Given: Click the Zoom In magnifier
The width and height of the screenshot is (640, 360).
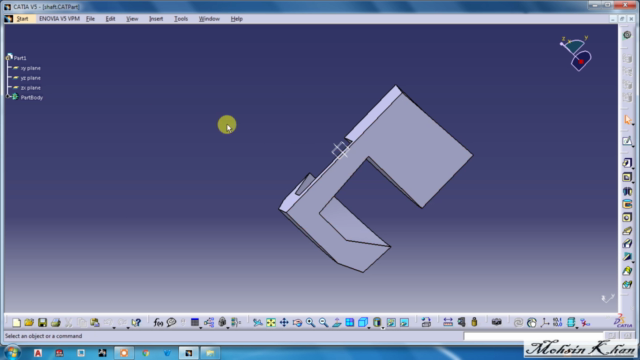Looking at the screenshot, I should point(310,322).
